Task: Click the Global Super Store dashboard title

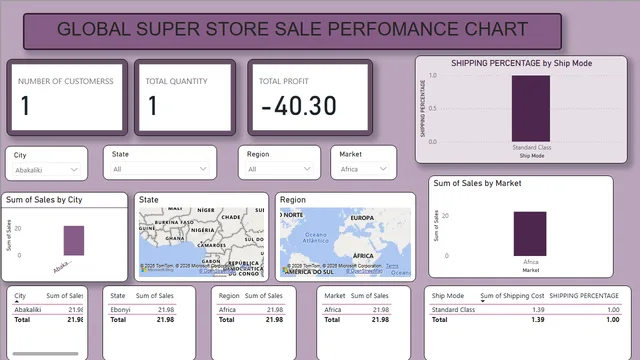Action: click(x=292, y=29)
